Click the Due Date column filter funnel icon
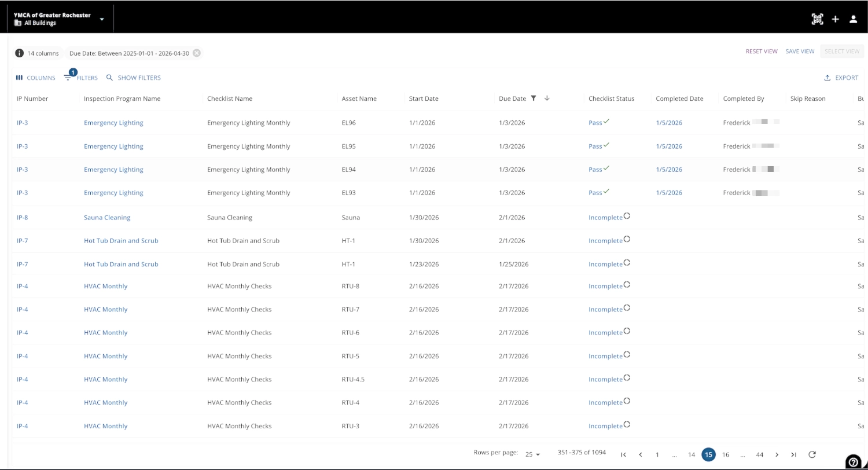Screen dimensions: 868x470 point(534,98)
